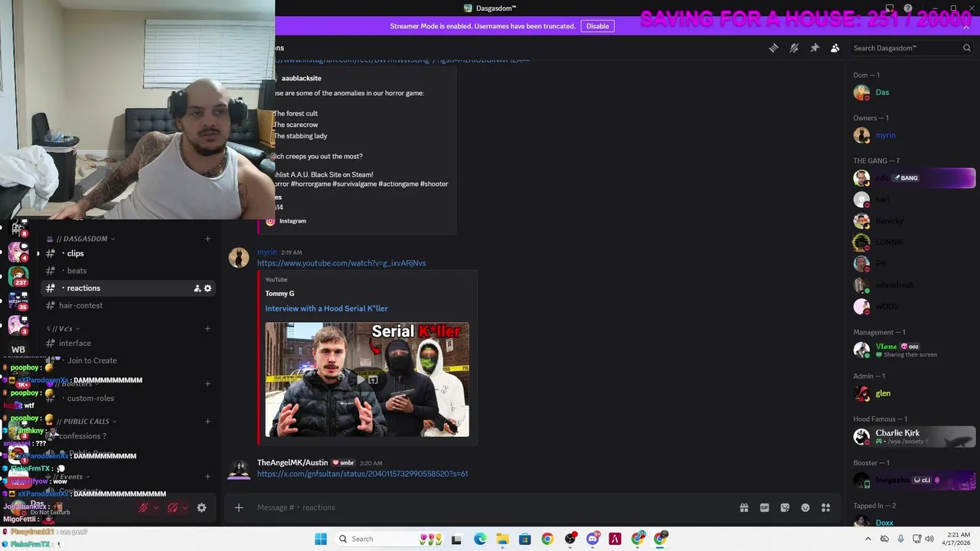Open myrin's avatar in chat
This screenshot has width=980, height=551.
(x=239, y=258)
